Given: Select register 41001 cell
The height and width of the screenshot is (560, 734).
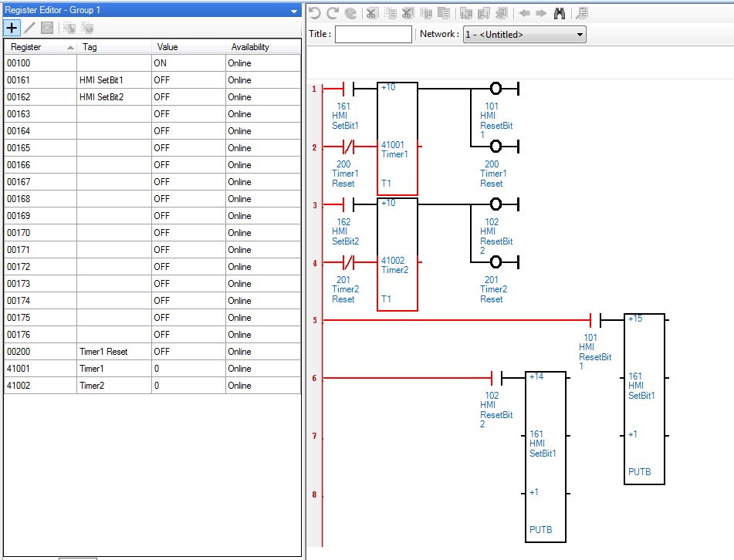Looking at the screenshot, I should 40,369.
